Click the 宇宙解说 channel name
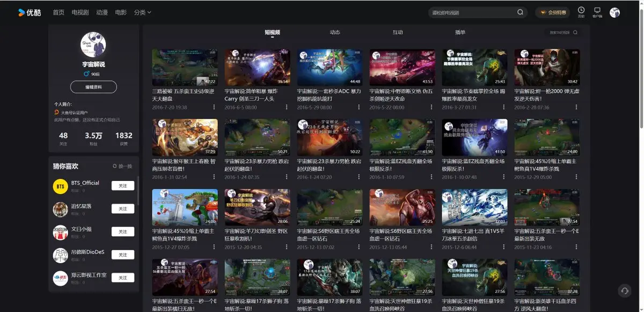Image resolution: width=644 pixels, height=312 pixels. point(93,64)
